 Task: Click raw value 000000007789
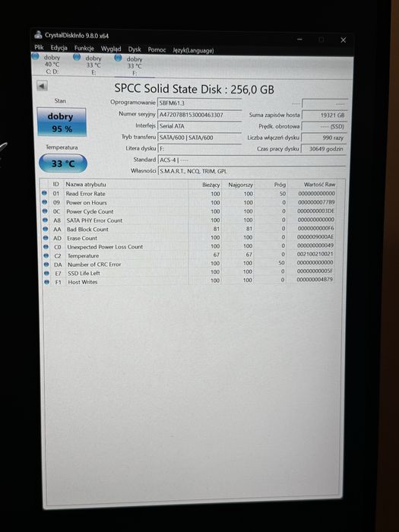point(316,202)
